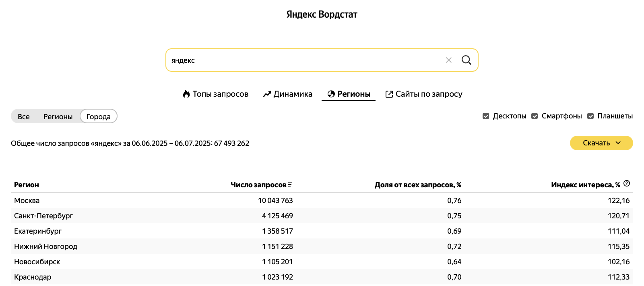The image size is (644, 286).
Task: Click the share value 0,70
Action: (454, 277)
